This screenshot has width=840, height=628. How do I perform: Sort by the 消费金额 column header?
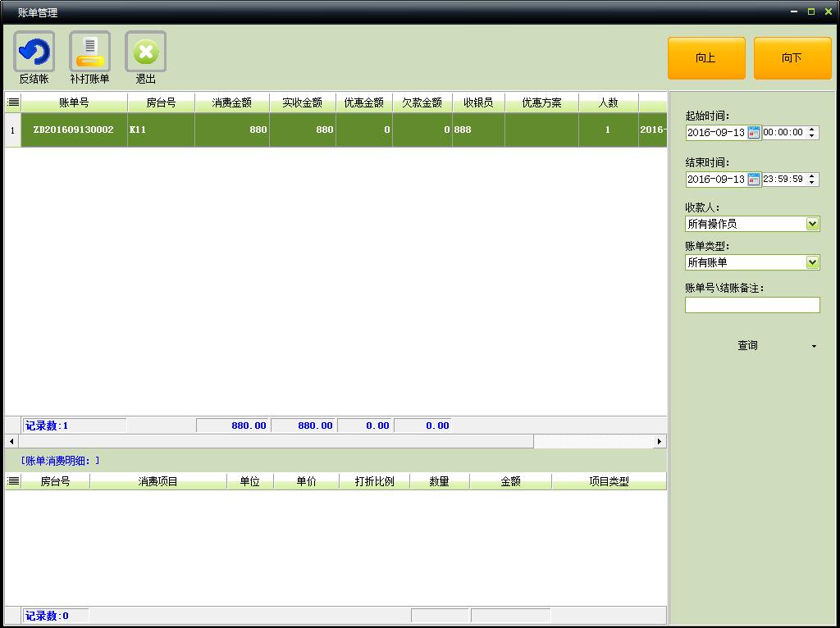[x=232, y=102]
